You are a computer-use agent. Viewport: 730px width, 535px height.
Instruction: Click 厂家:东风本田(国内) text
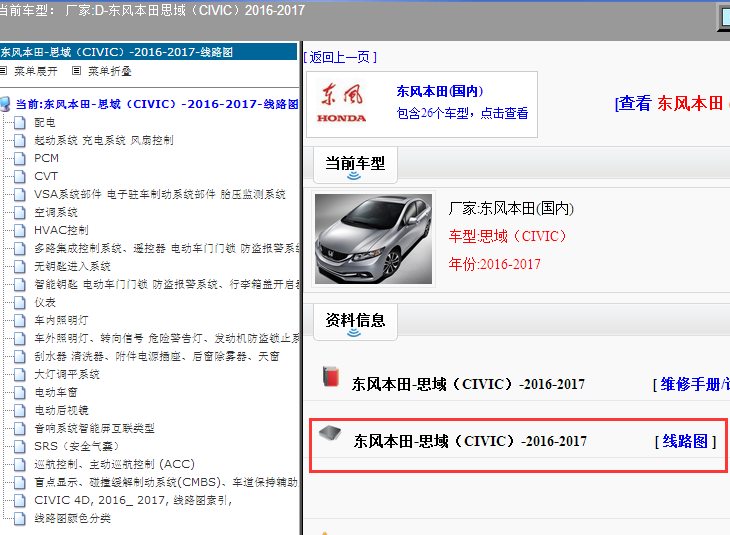511,209
